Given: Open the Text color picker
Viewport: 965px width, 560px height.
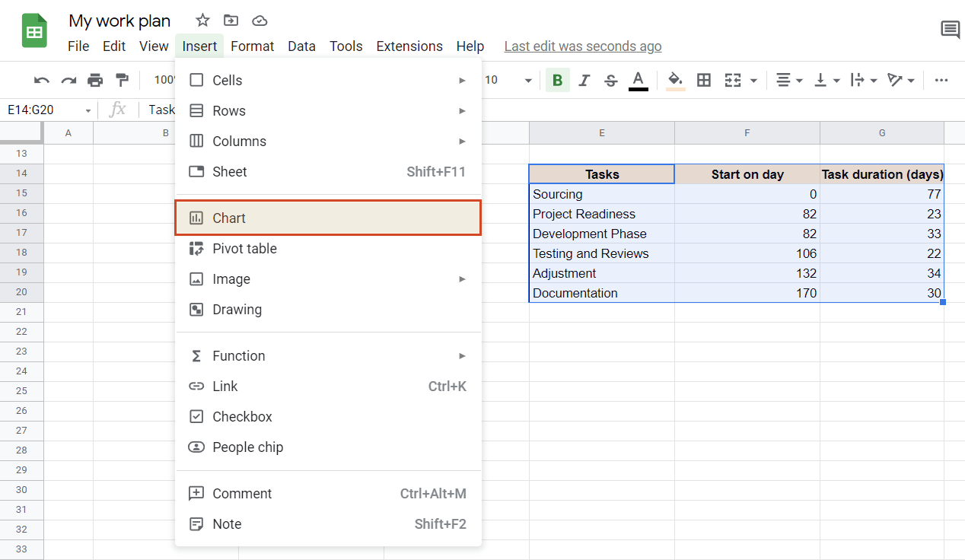Looking at the screenshot, I should tap(638, 80).
